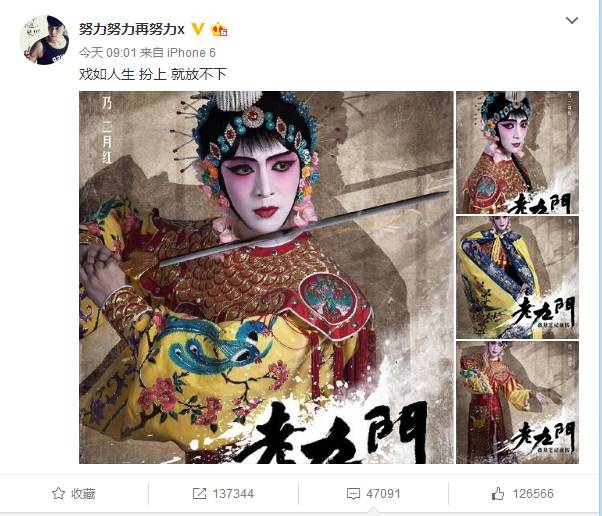Click the star favorite icon
Screen dimensions: 602x516
click(x=58, y=493)
